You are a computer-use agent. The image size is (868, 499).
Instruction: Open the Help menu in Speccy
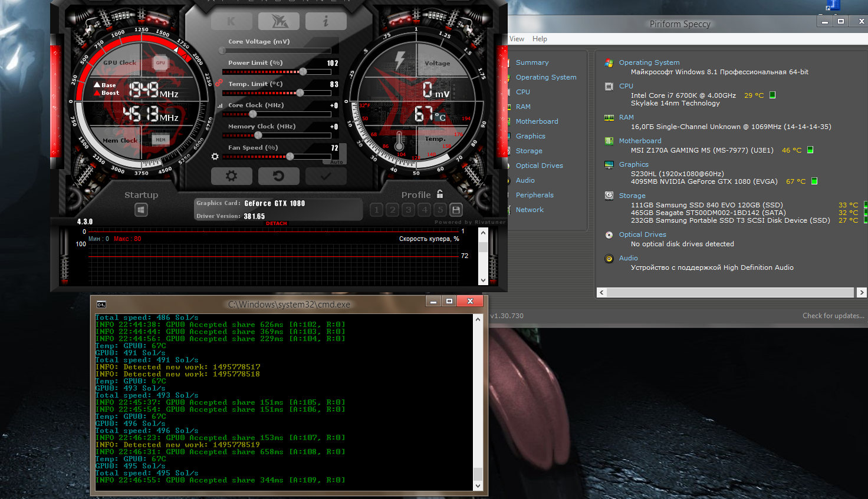coord(540,39)
